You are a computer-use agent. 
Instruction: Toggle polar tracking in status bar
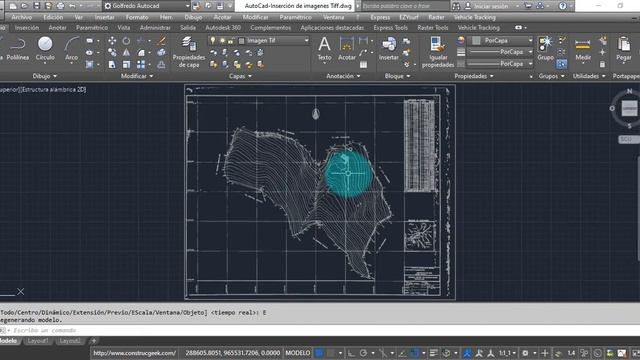[363, 353]
